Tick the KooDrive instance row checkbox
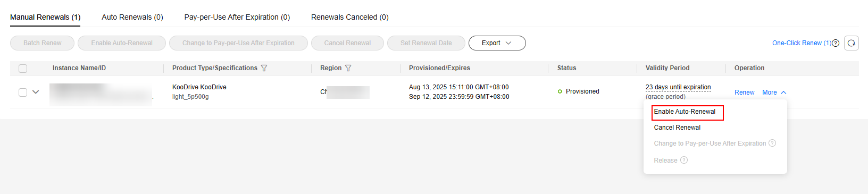Image resolution: width=868 pixels, height=194 pixels. coord(23,92)
